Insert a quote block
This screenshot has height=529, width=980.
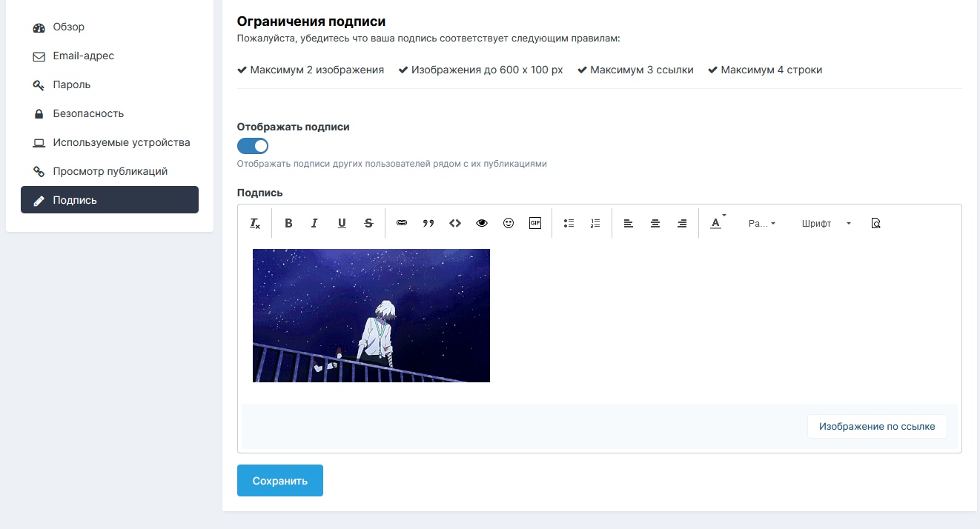[x=428, y=223]
